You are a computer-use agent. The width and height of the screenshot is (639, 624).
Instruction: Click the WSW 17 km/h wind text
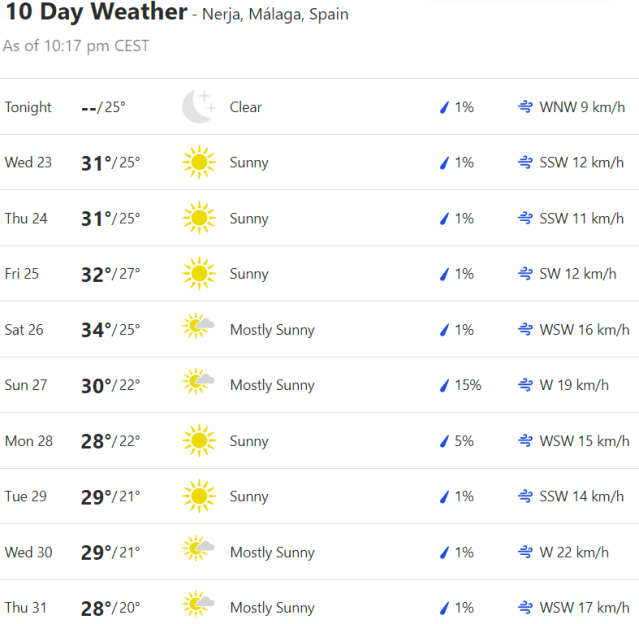[x=584, y=607]
